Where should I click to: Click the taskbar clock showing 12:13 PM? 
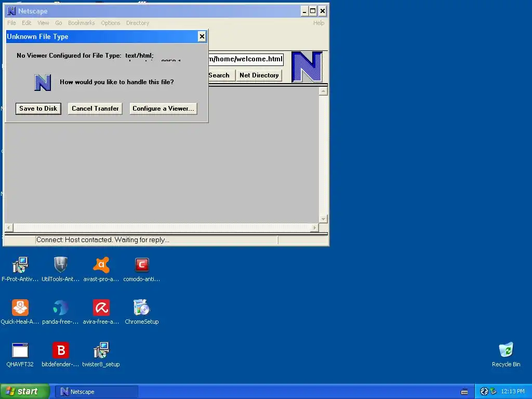coord(513,392)
